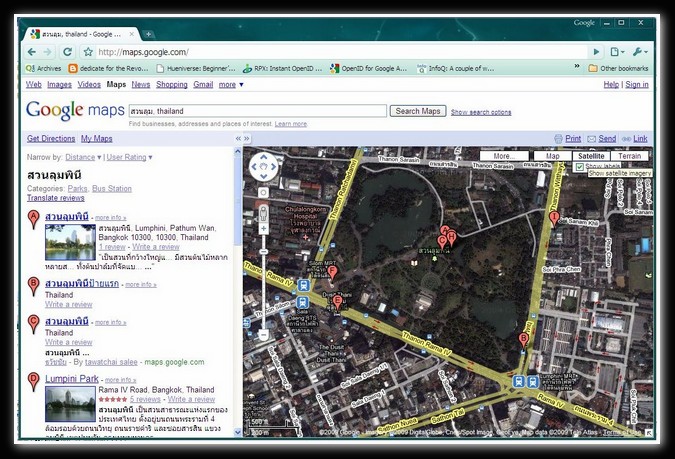Toggle the Show labels checkbox

tap(579, 167)
